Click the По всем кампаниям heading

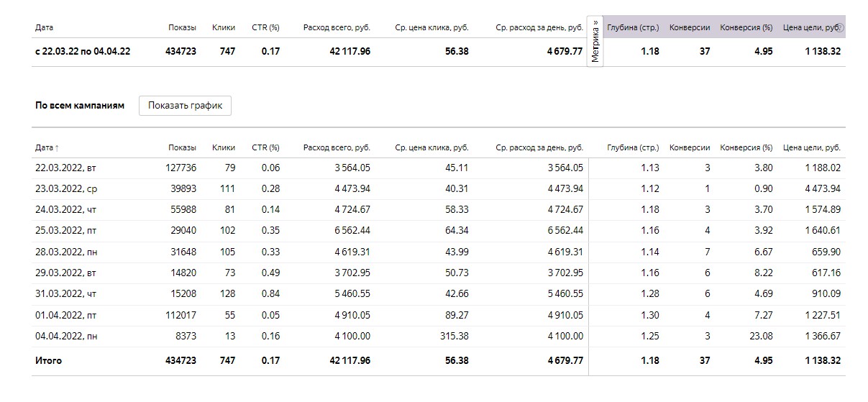(80, 106)
